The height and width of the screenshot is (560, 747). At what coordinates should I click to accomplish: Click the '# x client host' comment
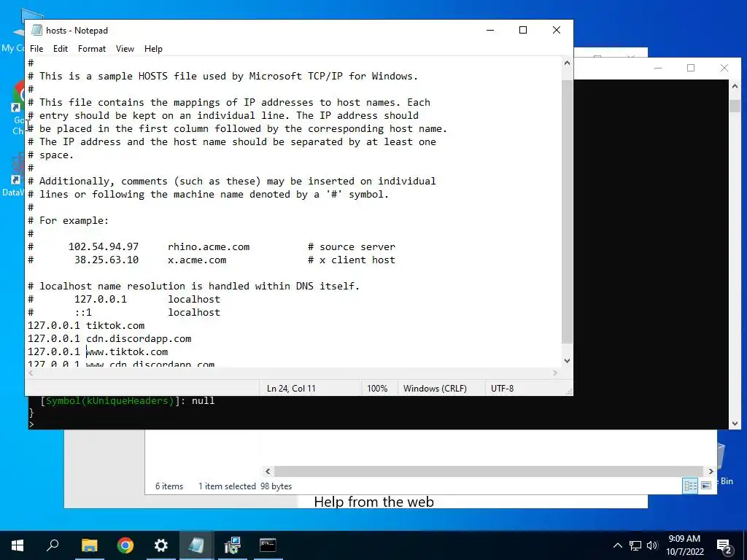(x=352, y=260)
